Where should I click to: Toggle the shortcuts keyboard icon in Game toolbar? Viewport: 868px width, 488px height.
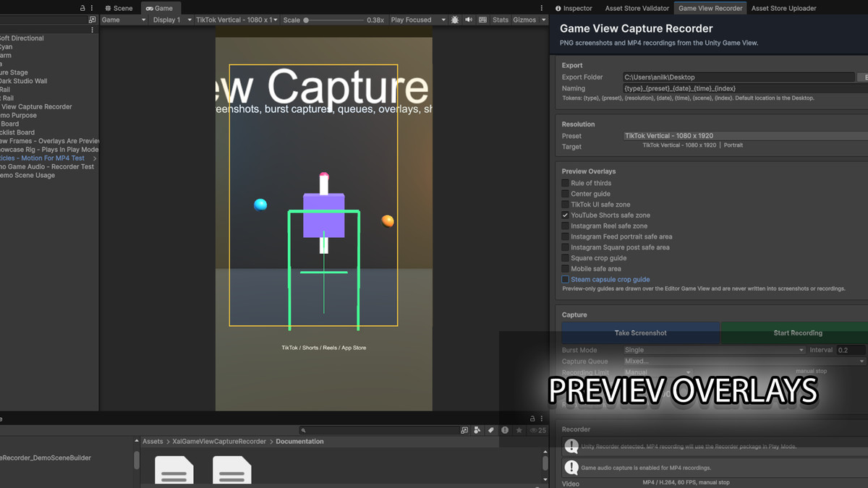click(482, 20)
